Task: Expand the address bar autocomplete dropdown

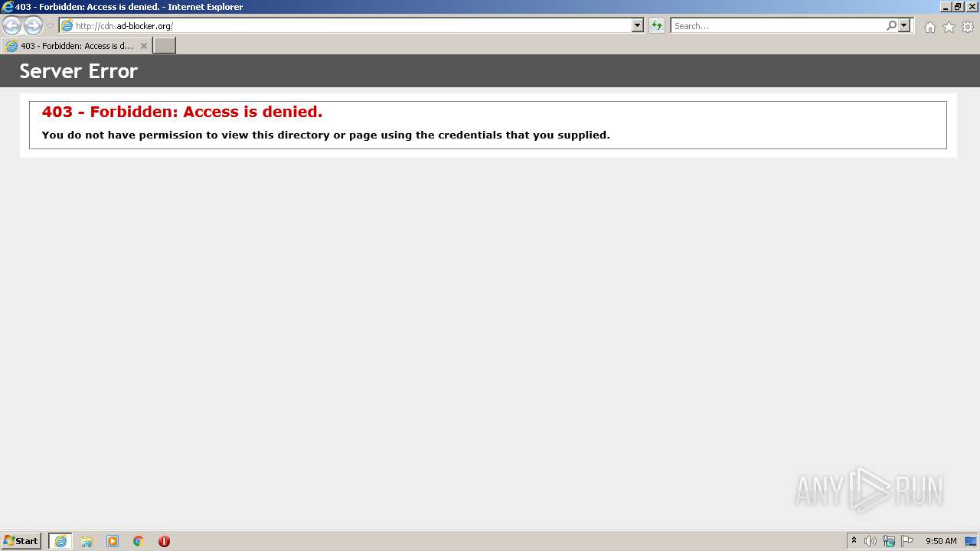Action: click(638, 25)
